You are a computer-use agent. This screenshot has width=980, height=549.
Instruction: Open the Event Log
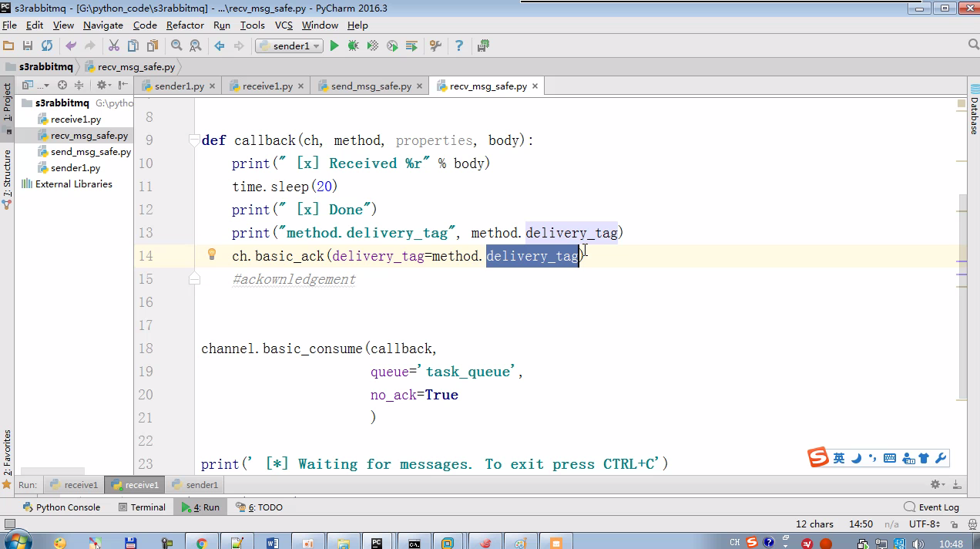(x=931, y=507)
